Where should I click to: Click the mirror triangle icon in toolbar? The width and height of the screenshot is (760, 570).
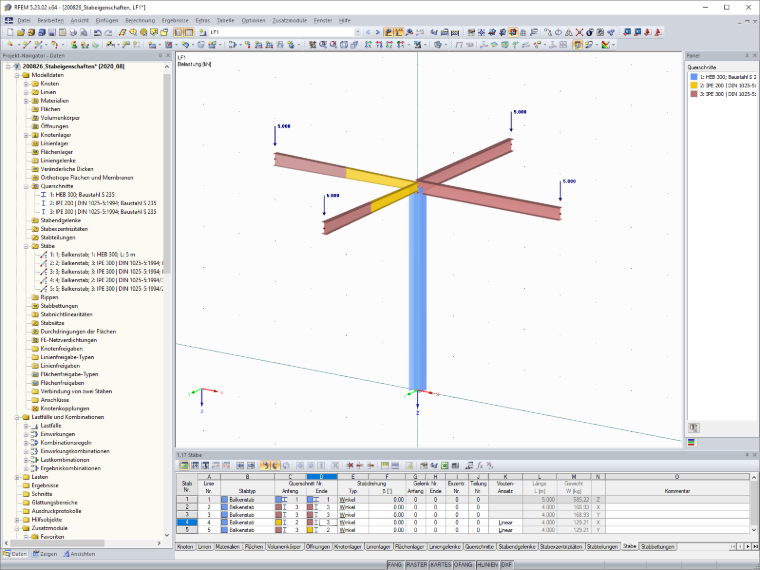point(569,32)
